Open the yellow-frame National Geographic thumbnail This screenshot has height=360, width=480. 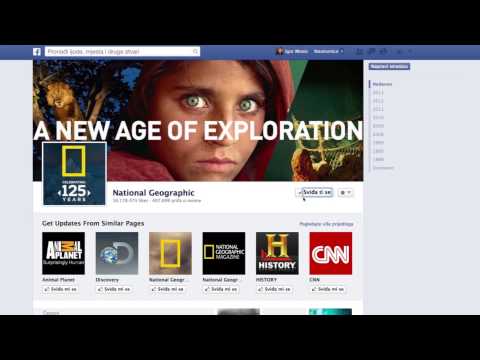(x=170, y=253)
